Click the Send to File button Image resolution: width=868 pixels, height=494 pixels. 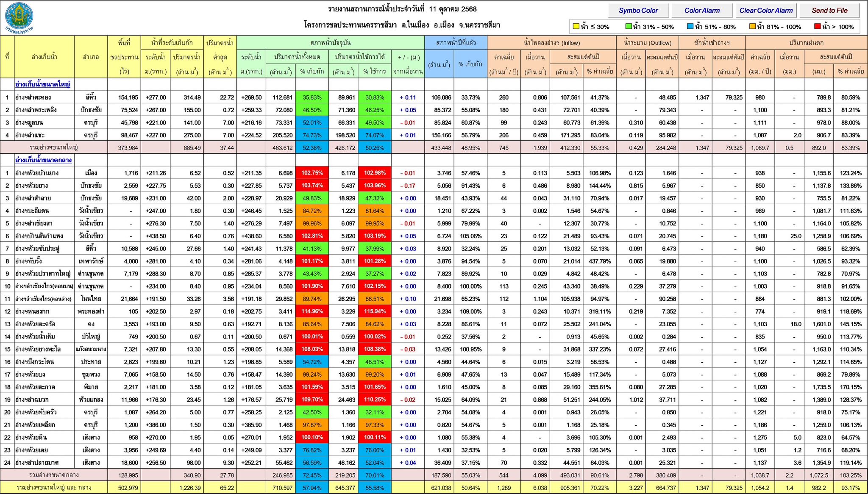[x=829, y=11]
